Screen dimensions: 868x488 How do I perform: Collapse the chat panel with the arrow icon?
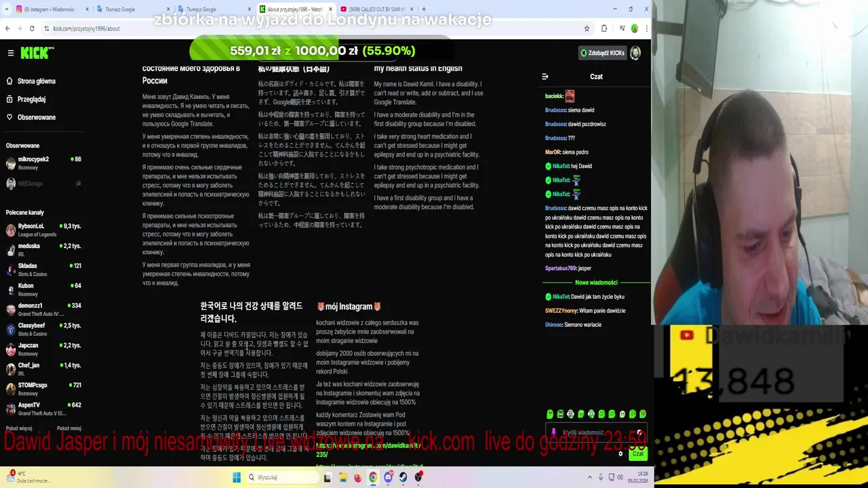(x=545, y=77)
